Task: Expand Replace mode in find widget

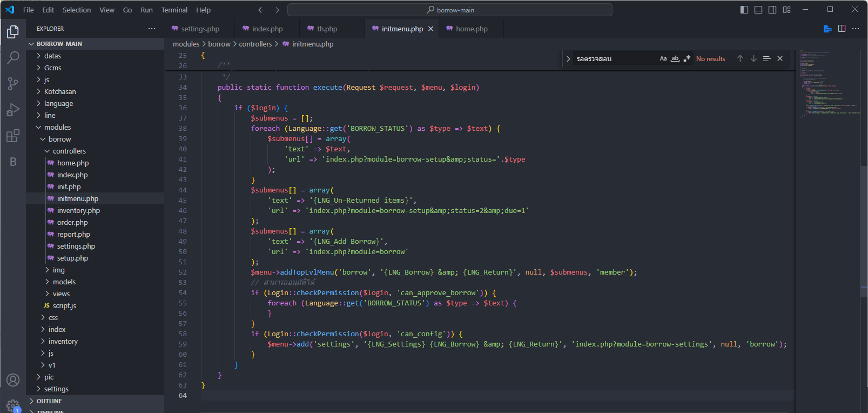Action: tap(568, 58)
